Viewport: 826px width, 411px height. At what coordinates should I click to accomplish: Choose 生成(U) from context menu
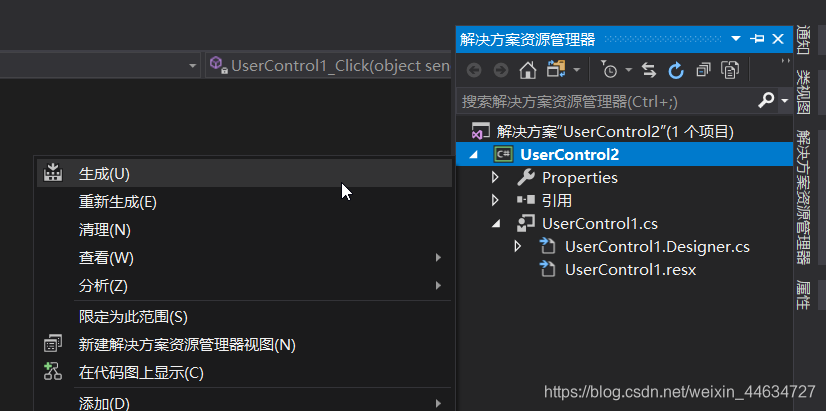244,173
